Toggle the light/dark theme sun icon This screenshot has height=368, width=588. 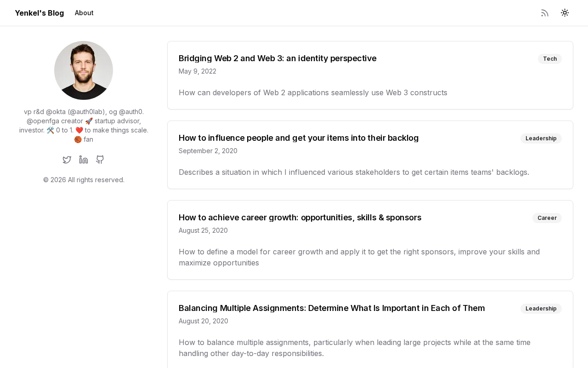[x=565, y=13]
